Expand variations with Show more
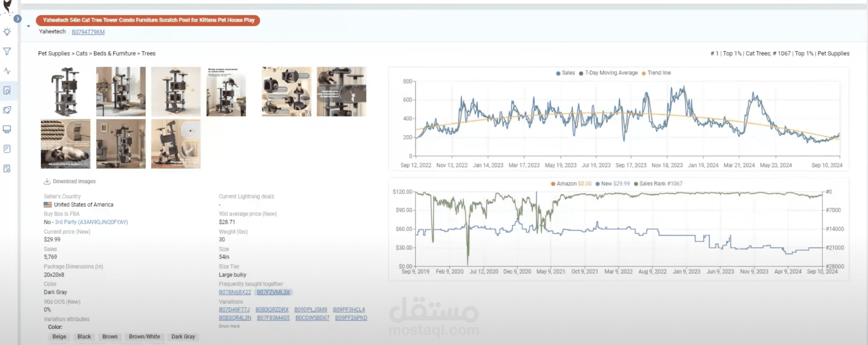The image size is (868, 345). point(229,326)
